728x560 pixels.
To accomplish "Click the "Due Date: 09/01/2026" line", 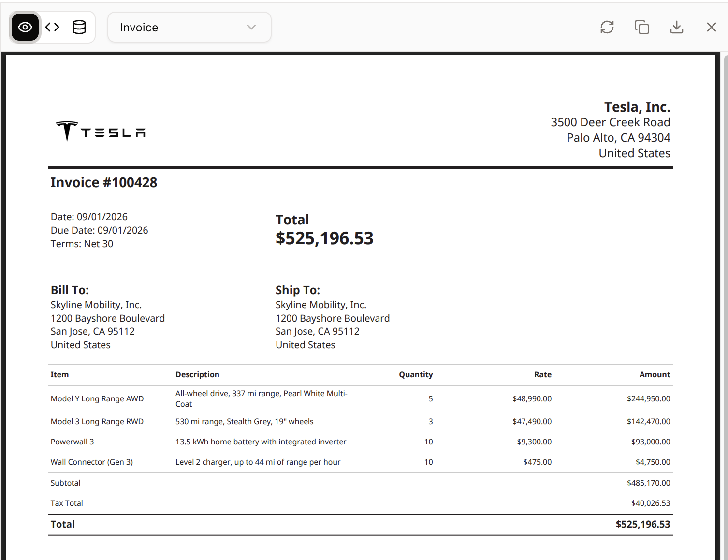I will [x=99, y=230].
